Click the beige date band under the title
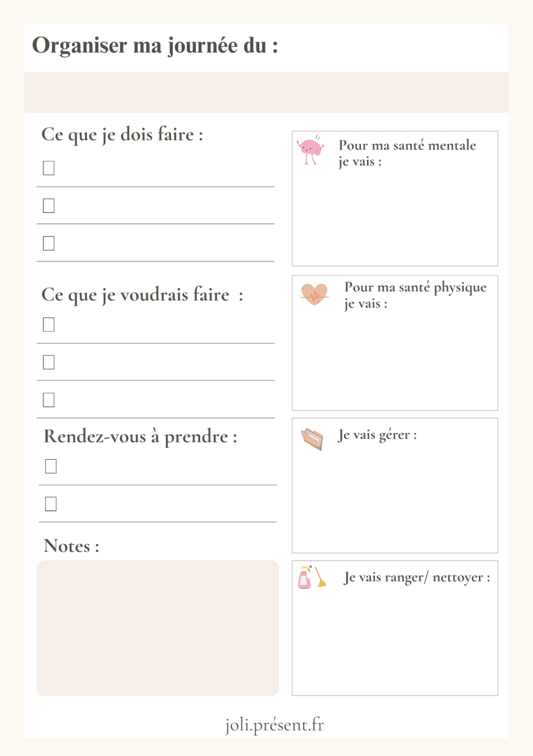The image size is (533, 756). coord(266,93)
